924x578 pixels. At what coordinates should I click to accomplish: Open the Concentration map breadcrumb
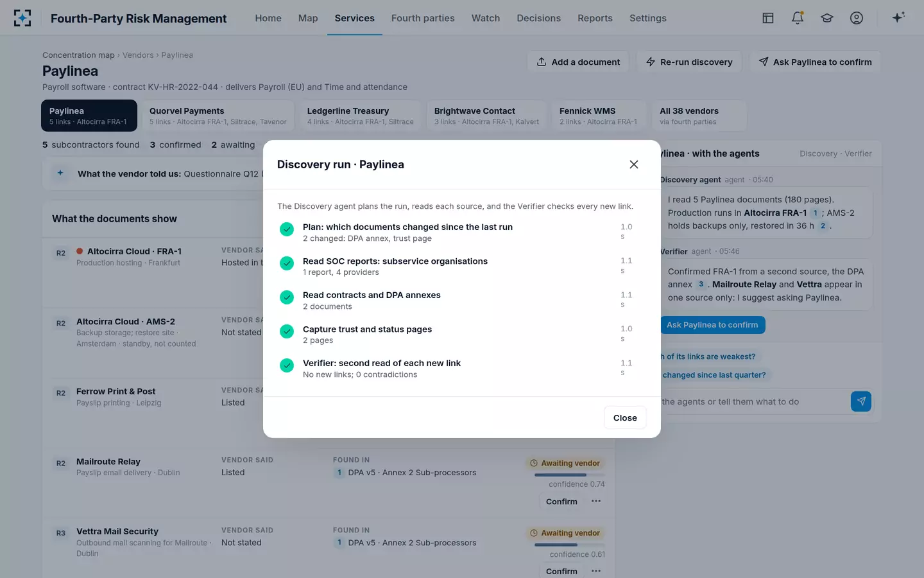(78, 55)
